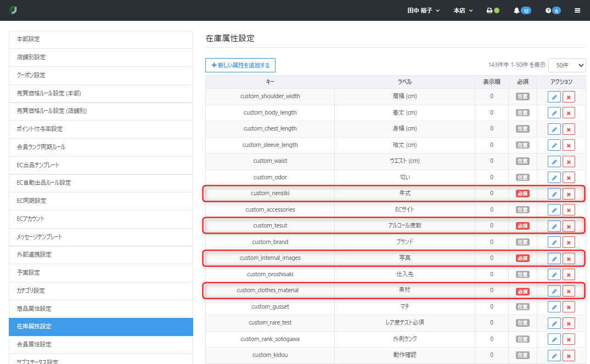
Task: Edit the custom_clothes_material attribute
Action: tap(554, 291)
